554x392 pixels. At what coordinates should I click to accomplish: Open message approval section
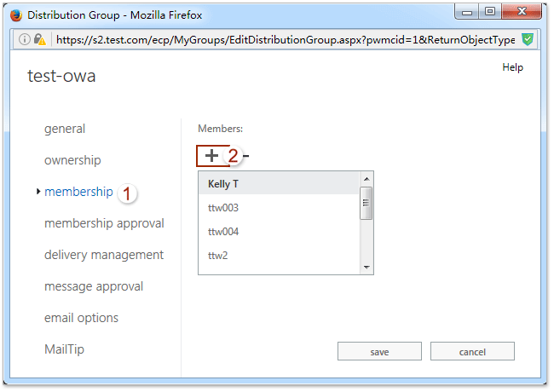click(94, 286)
